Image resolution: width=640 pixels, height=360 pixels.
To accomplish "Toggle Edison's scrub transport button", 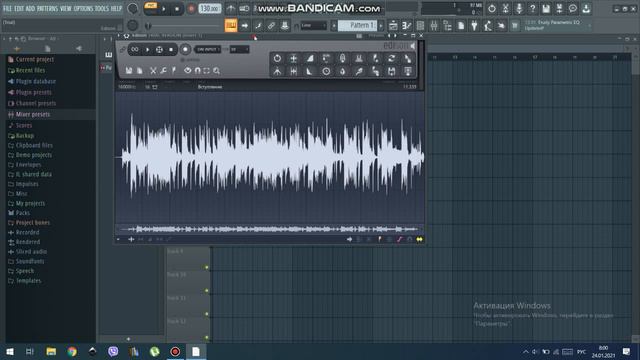I will click(x=159, y=49).
